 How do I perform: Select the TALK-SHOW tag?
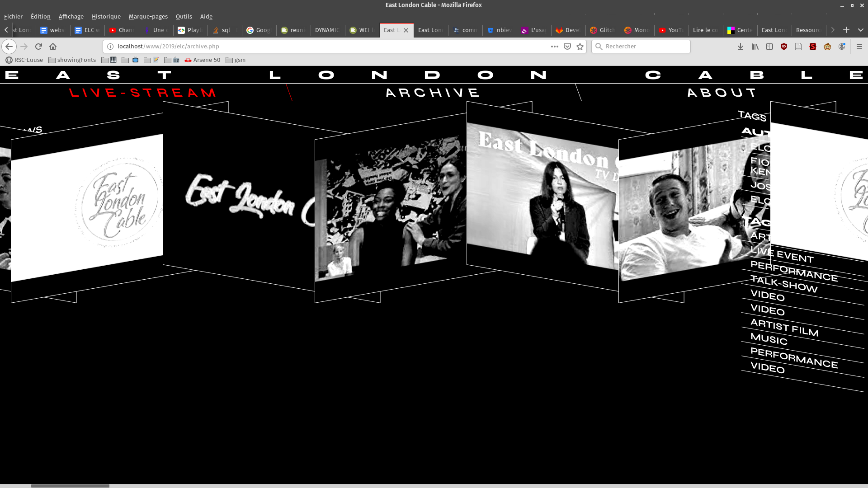coord(784,284)
